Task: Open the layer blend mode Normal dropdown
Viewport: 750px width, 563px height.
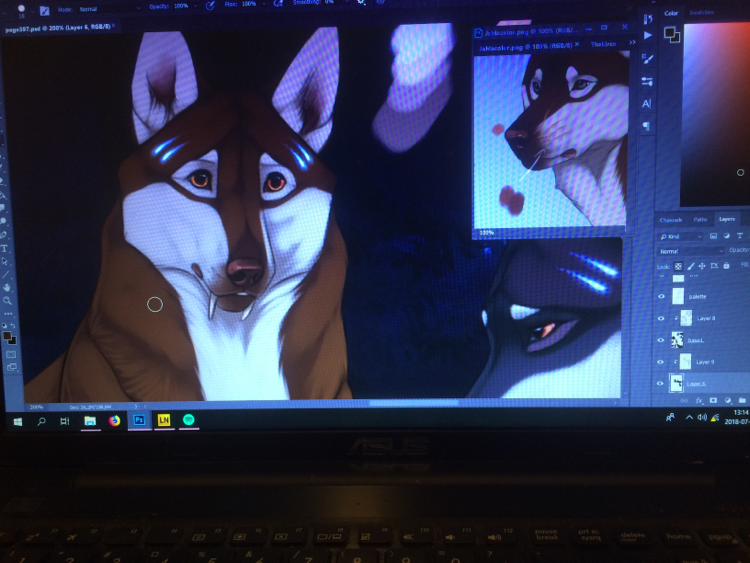Action: 691,251
